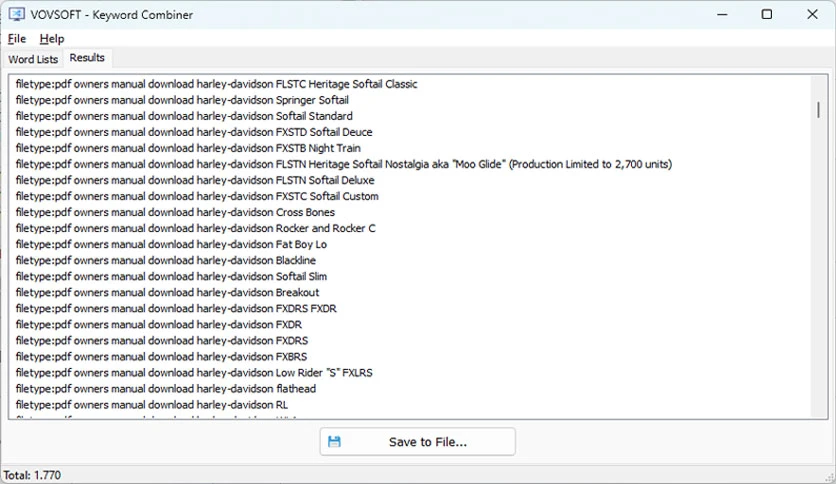This screenshot has height=484, width=836.
Task: Select the FXBRS result line
Action: 162,356
